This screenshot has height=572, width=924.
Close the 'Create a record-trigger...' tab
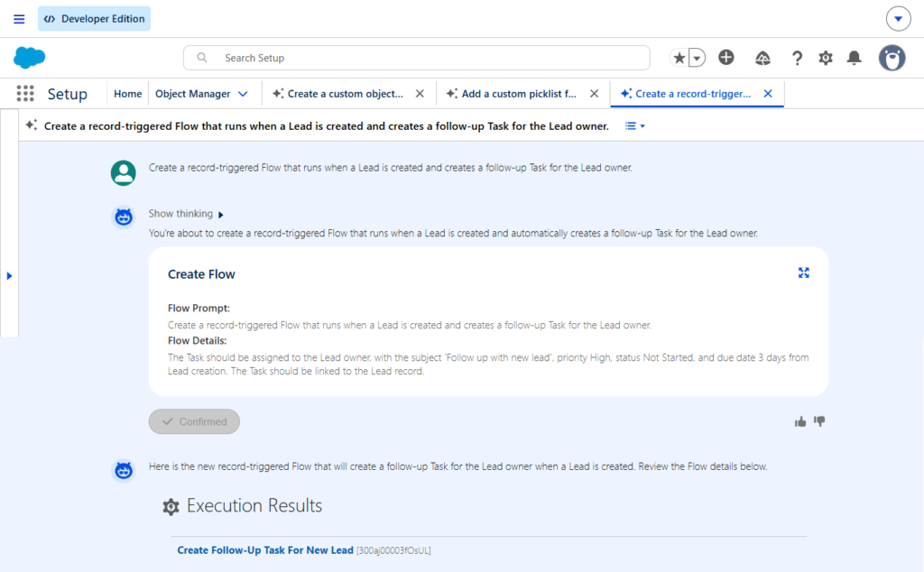click(768, 94)
